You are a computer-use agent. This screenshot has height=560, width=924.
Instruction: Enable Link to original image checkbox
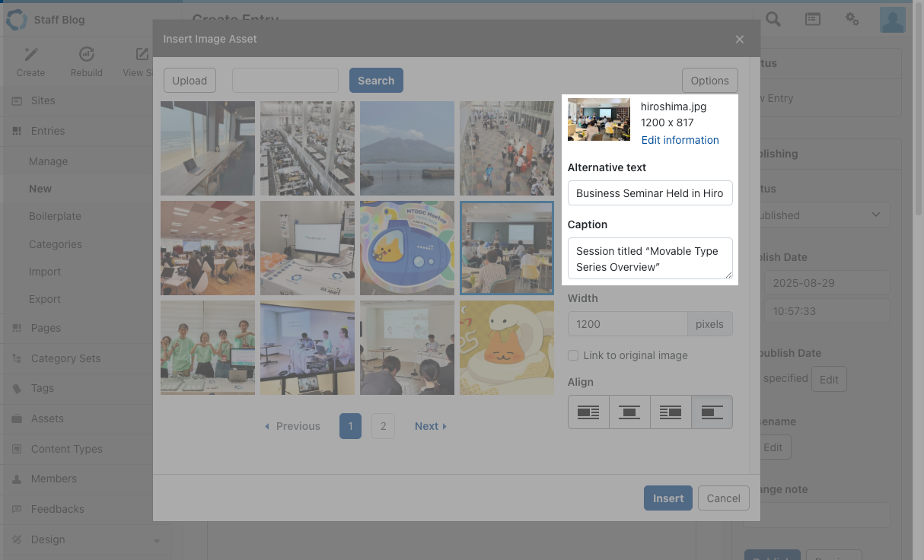[x=573, y=355]
